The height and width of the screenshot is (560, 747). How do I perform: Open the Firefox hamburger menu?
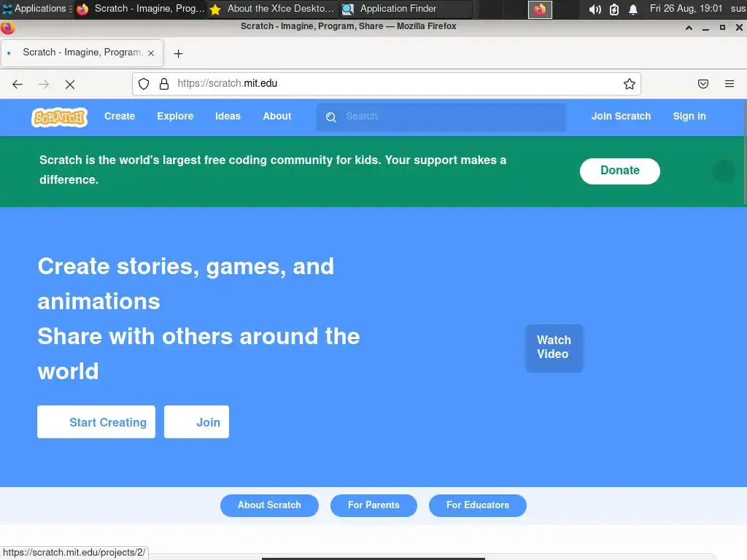point(729,84)
